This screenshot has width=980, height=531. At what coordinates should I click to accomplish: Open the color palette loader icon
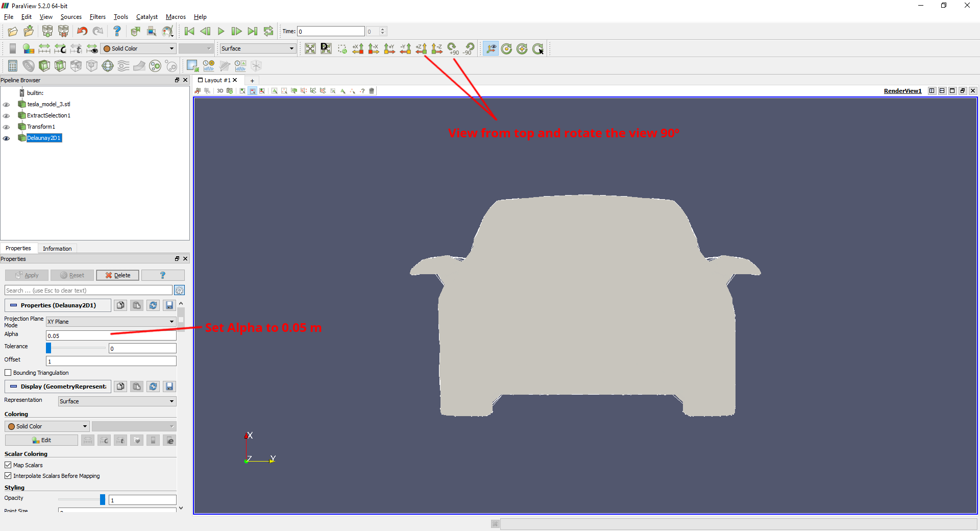(167, 32)
